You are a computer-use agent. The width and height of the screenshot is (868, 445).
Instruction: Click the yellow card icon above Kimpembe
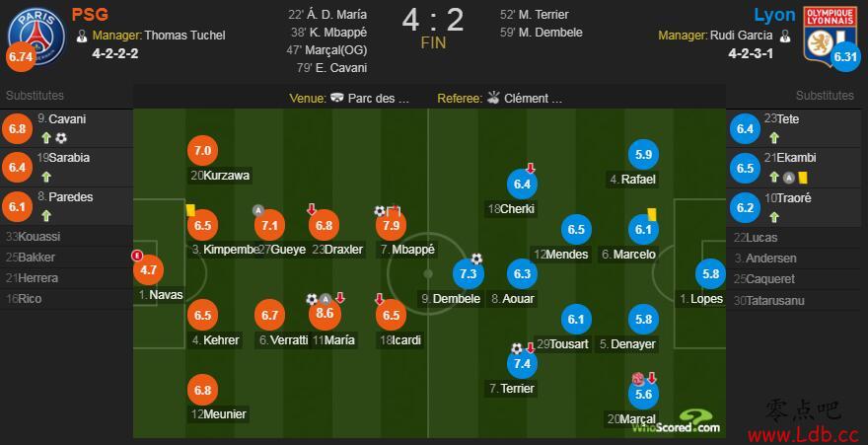pyautogui.click(x=190, y=210)
